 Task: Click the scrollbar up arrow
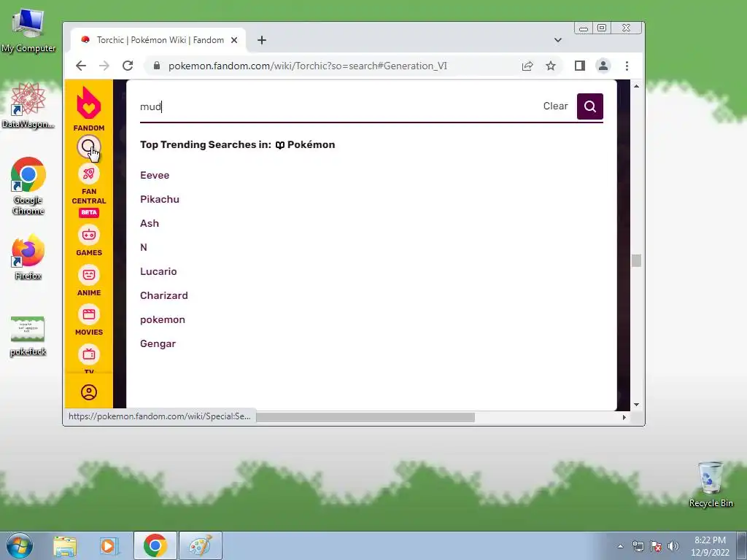click(636, 86)
